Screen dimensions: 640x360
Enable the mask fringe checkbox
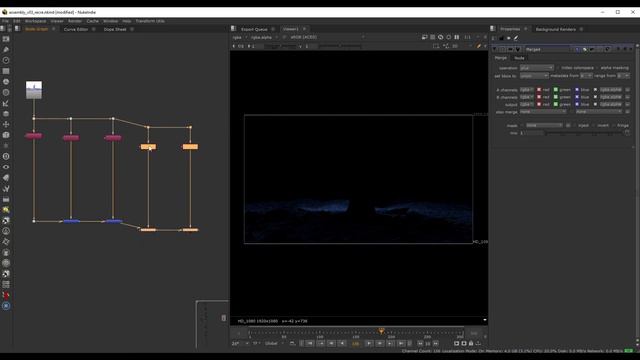coord(613,125)
